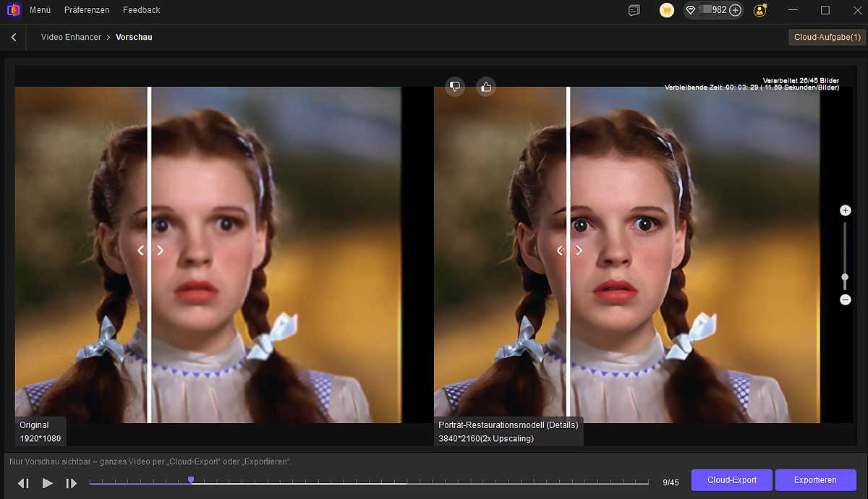Viewport: 868px width, 499px height.
Task: Click right arrow on enhanced compare handle
Action: [x=579, y=250]
